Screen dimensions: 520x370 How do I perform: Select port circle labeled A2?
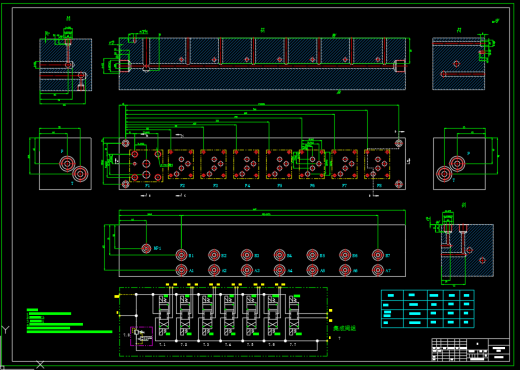(214, 270)
